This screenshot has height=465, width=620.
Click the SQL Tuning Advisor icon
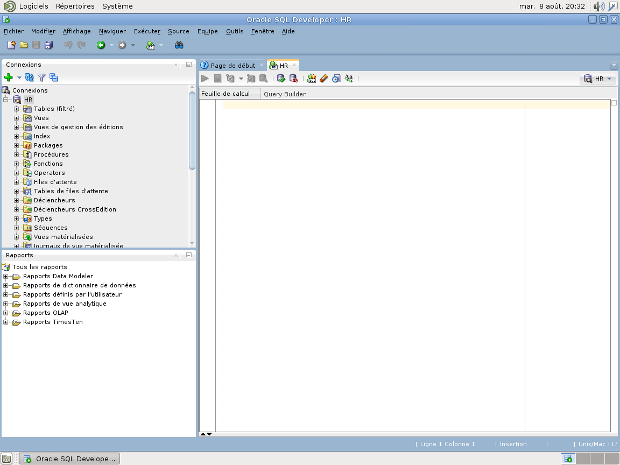263,78
